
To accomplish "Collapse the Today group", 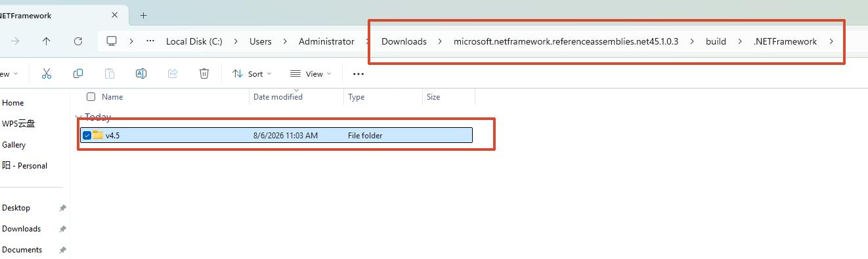I will click(x=78, y=117).
